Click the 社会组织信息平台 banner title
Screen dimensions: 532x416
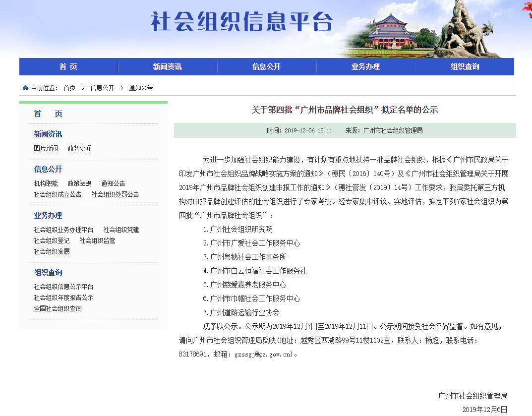pos(241,21)
